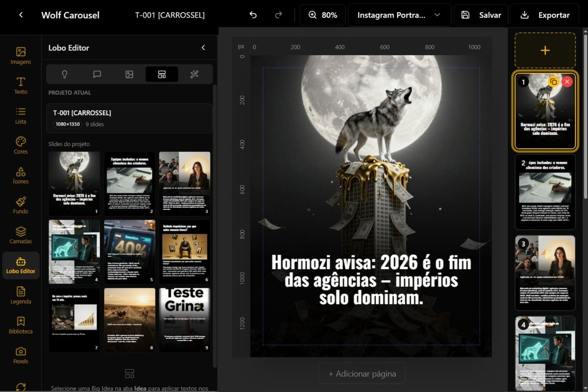This screenshot has height=392, width=588.
Task: Add a new page with the plus box
Action: point(545,50)
